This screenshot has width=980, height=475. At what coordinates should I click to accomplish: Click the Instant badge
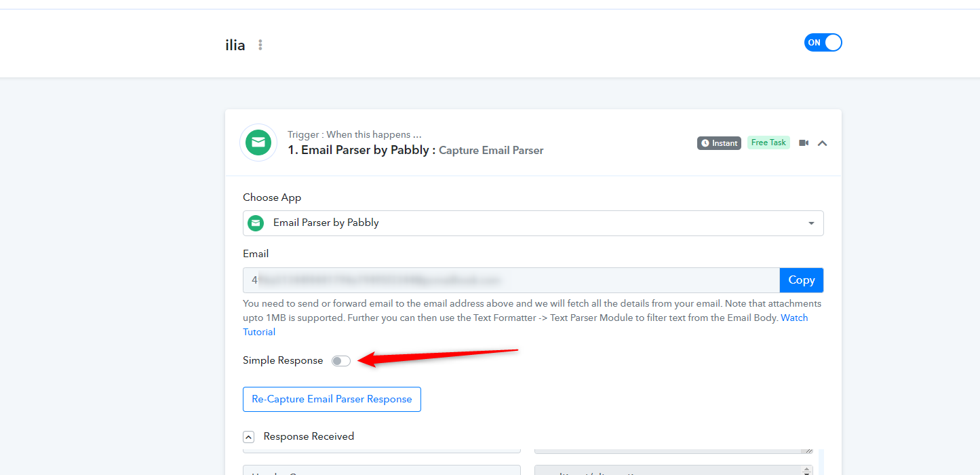719,143
